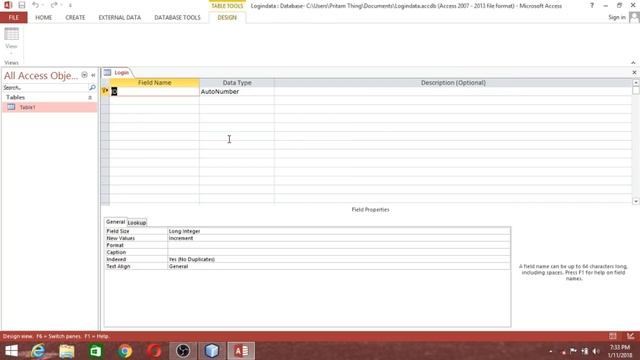Open the FILE backstage tab
Viewport: 640px width, 360px height.
pos(13,18)
